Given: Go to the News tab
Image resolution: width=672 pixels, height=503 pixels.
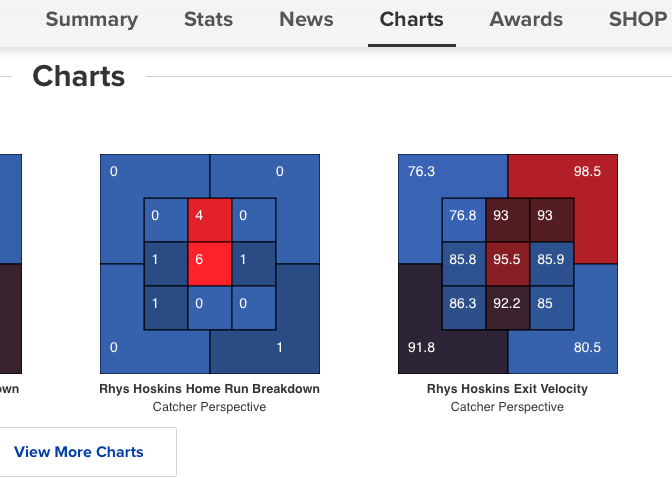Looking at the screenshot, I should click(x=306, y=19).
